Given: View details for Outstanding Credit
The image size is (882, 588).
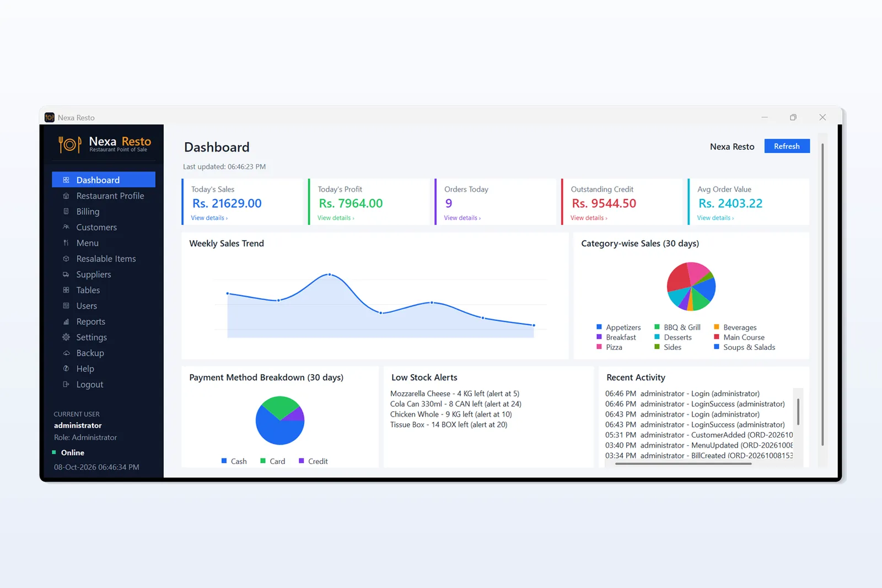Looking at the screenshot, I should point(589,218).
